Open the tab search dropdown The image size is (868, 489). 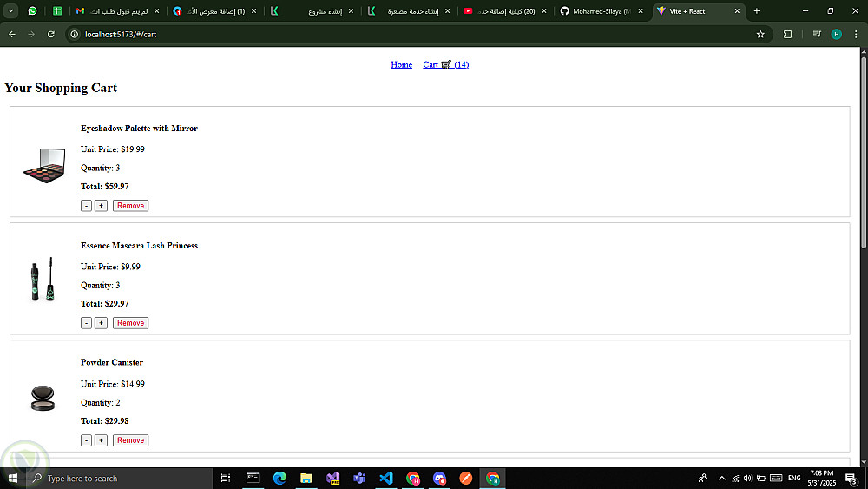[10, 11]
